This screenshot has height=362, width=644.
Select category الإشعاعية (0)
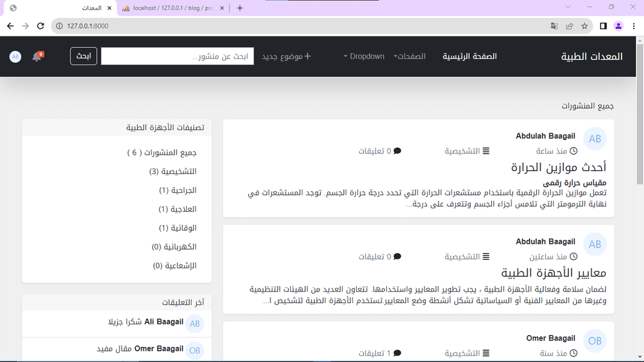click(175, 266)
